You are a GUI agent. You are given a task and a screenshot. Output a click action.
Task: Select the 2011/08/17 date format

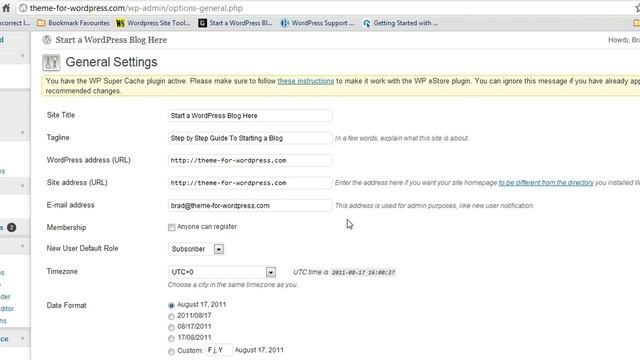tap(171, 316)
